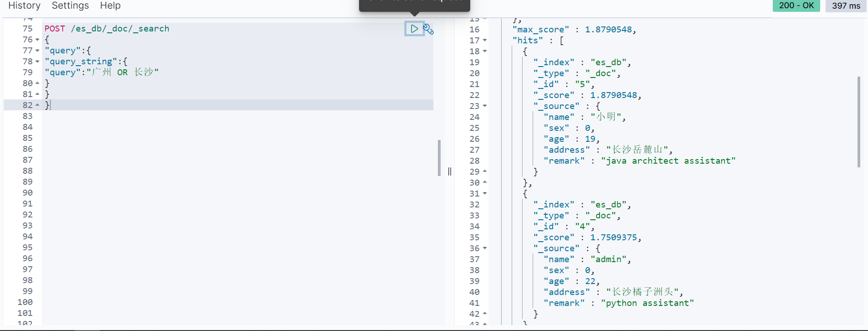Open the History menu
This screenshot has width=868, height=331.
25,5
